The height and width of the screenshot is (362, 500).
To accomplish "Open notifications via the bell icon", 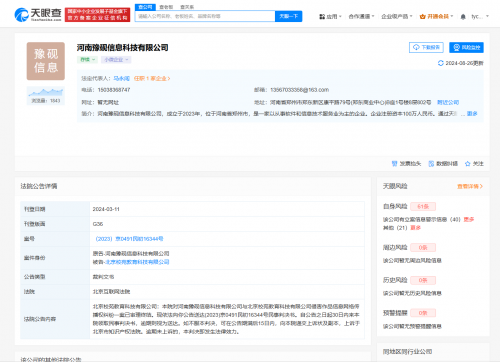I will (x=463, y=17).
